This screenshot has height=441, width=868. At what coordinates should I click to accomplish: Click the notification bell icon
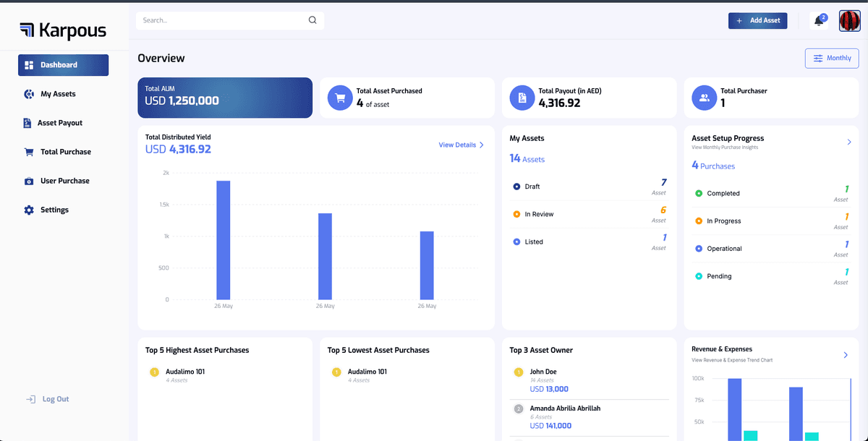819,21
